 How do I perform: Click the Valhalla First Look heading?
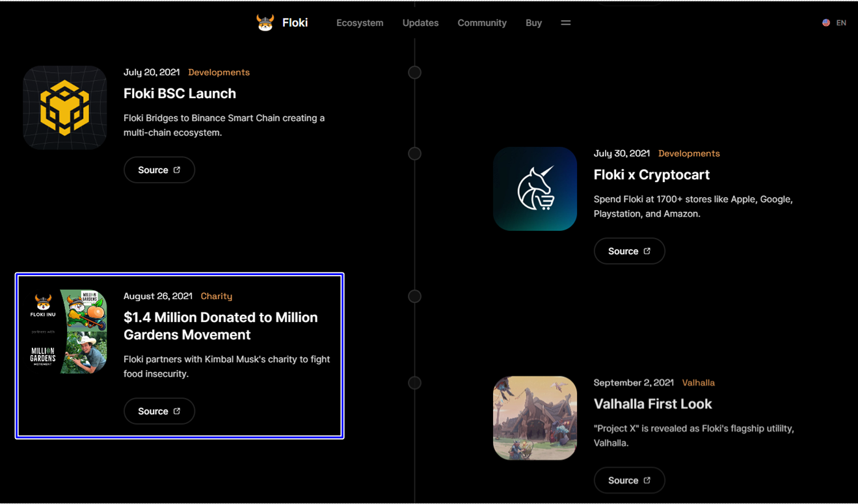652,404
